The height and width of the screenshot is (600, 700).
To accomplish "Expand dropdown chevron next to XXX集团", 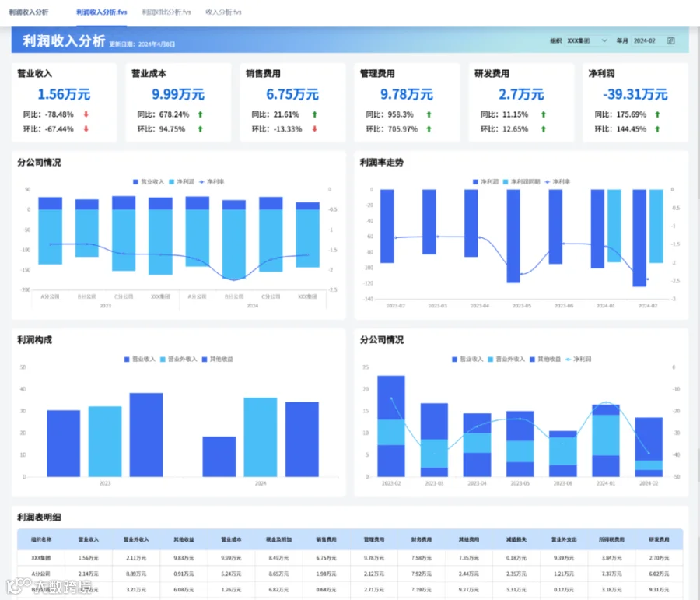I will (x=604, y=40).
